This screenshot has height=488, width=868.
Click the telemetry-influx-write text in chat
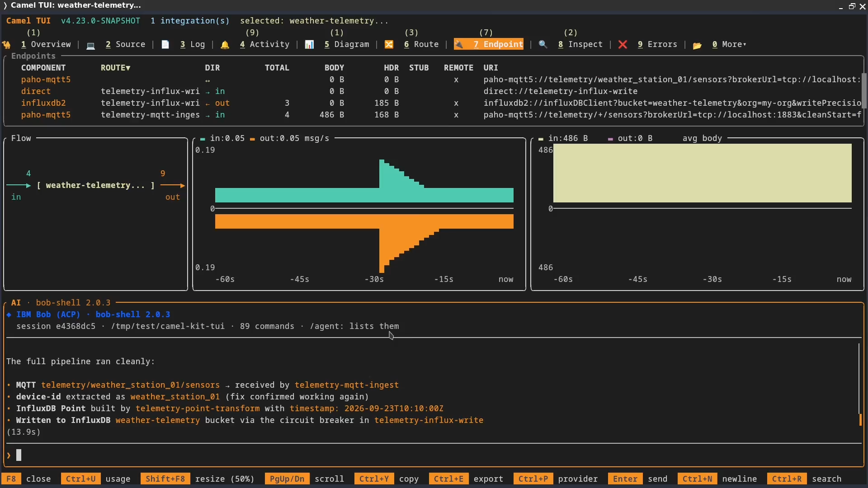(429, 420)
